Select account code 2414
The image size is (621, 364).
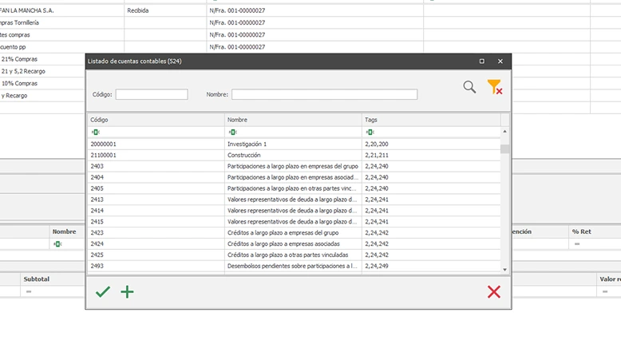tap(97, 210)
